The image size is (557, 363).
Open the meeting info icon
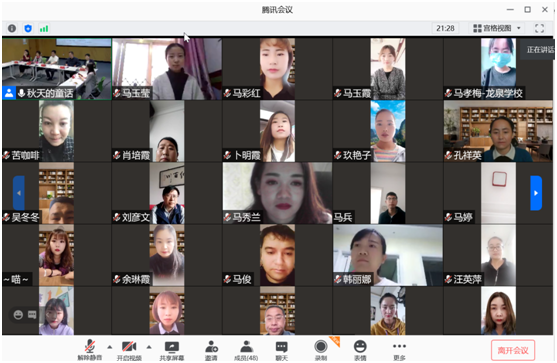tap(12, 28)
